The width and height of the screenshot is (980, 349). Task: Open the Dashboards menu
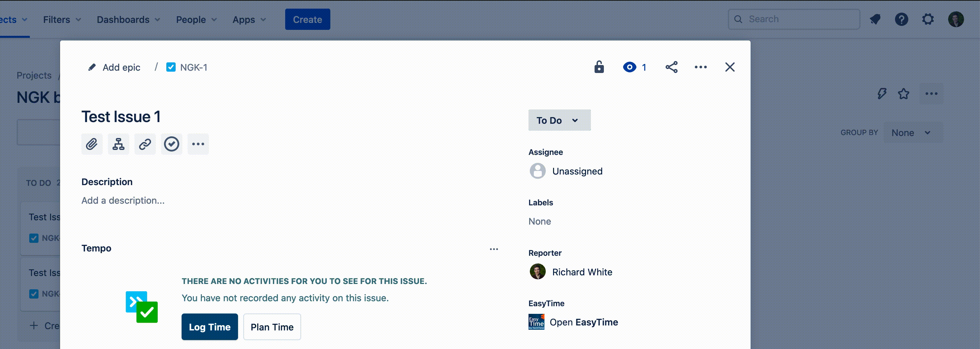[128, 19]
